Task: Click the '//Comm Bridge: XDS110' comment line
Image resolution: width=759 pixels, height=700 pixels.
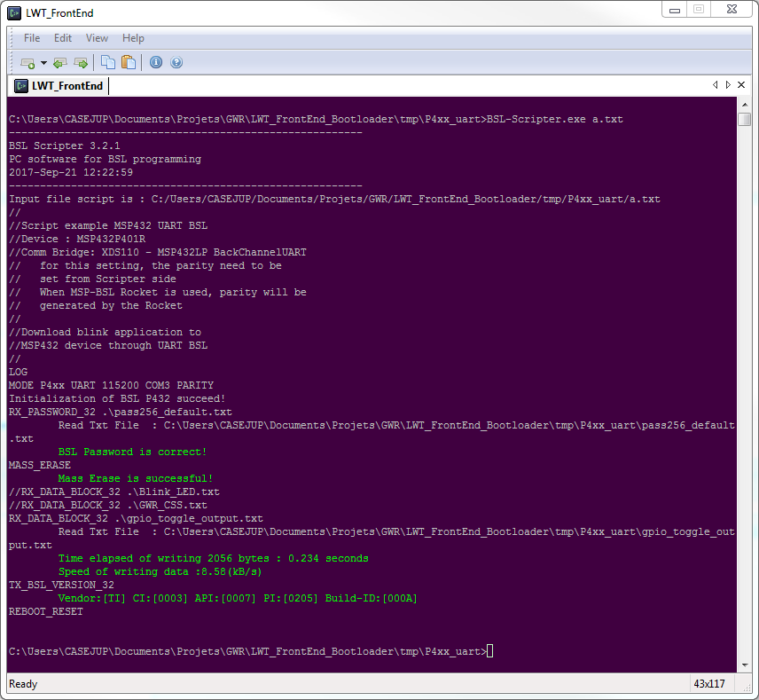Action: [x=158, y=252]
